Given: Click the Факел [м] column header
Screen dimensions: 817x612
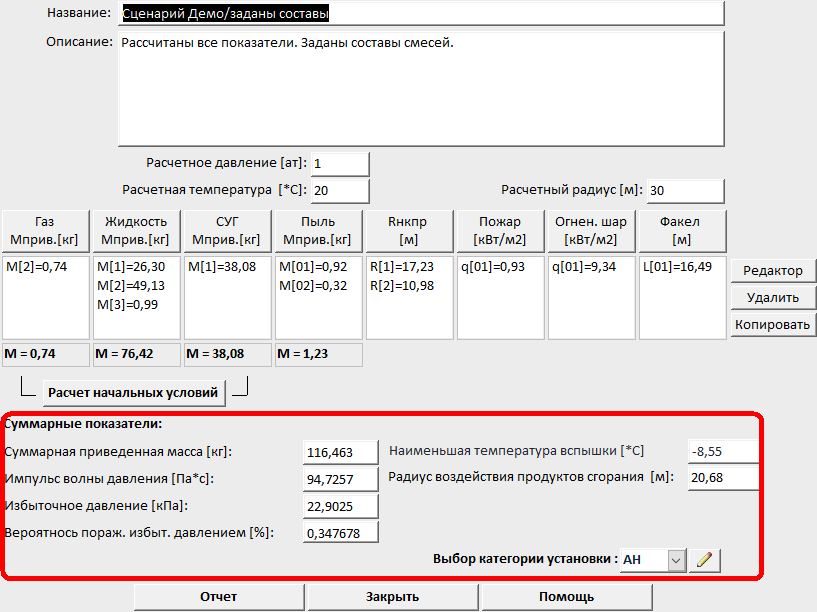Looking at the screenshot, I should [x=682, y=231].
